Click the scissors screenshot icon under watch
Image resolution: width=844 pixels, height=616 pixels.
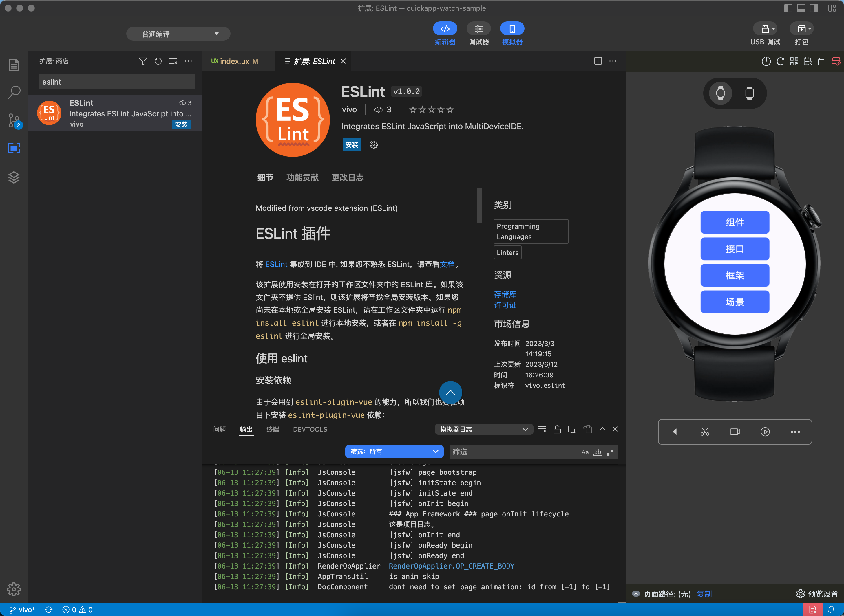click(705, 432)
